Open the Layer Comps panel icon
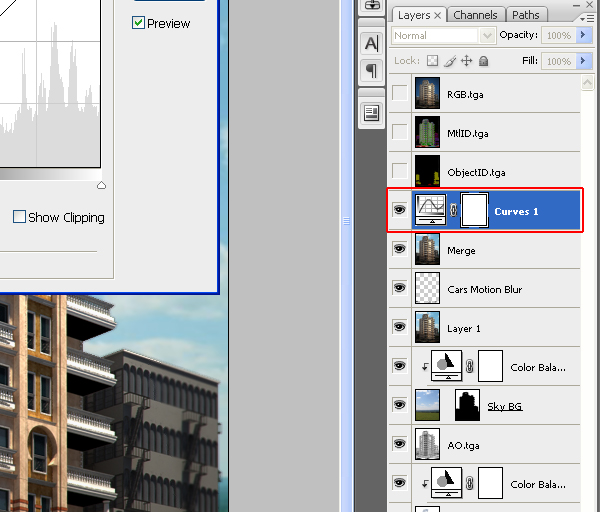Viewport: 600px width, 512px height. click(x=372, y=112)
